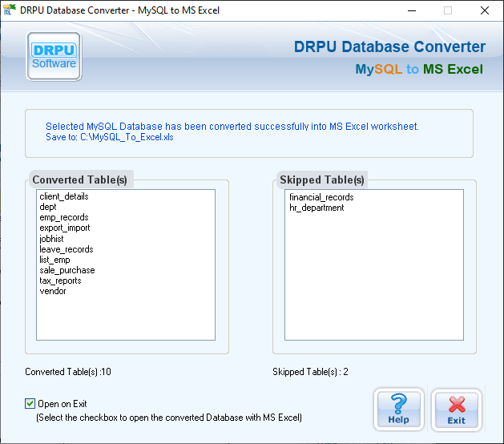Select client_details in Converted Tables list
The height and width of the screenshot is (444, 504).
(63, 196)
